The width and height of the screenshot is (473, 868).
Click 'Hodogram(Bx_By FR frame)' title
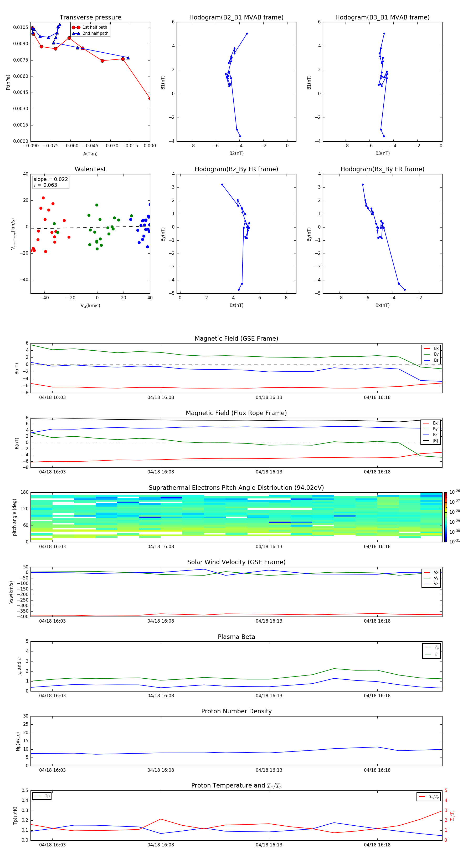pos(382,169)
